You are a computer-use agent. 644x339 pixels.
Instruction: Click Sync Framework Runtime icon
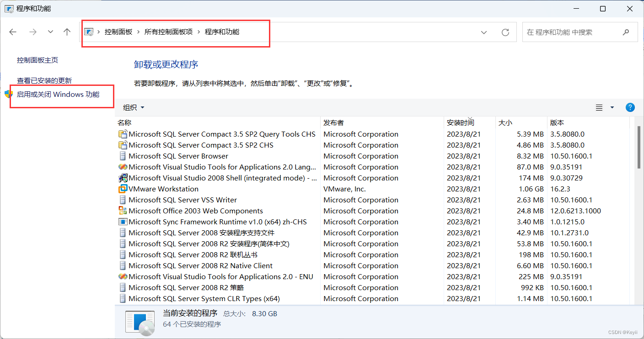(123, 222)
